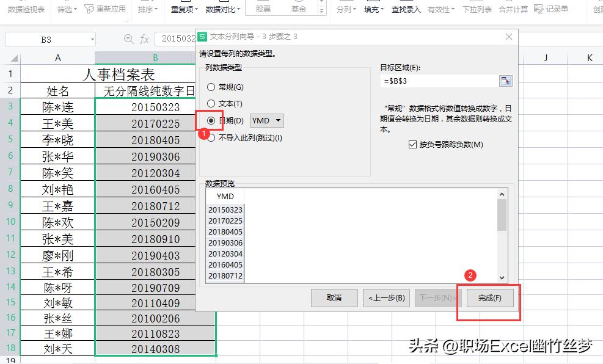Select the 文本(T) radio button
Screen dimensions: 603x364
coord(211,104)
